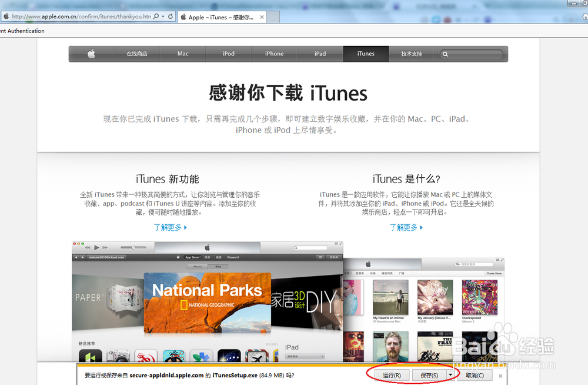The width and height of the screenshot is (588, 385).
Task: Open 技术支持 in the navigation bar
Action: tap(412, 54)
